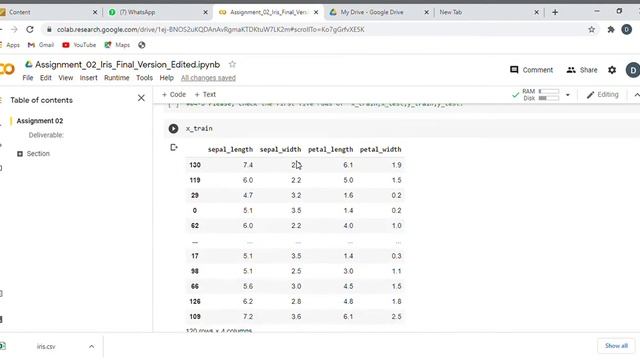Open Colab settings gear icon
The width and height of the screenshot is (640, 360).
pos(612,70)
